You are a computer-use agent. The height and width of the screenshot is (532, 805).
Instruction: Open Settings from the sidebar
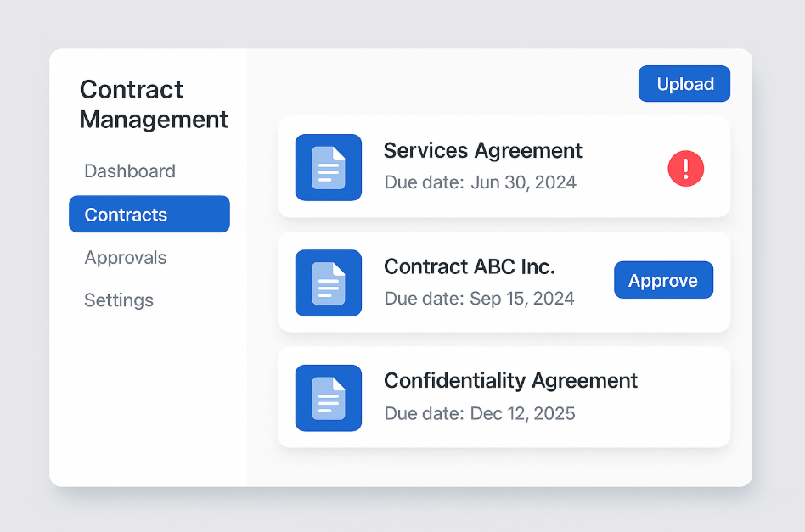click(119, 300)
